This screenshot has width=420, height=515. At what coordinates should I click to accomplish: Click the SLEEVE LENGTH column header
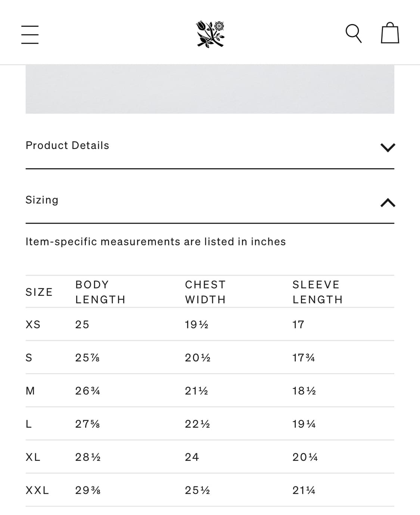point(317,292)
